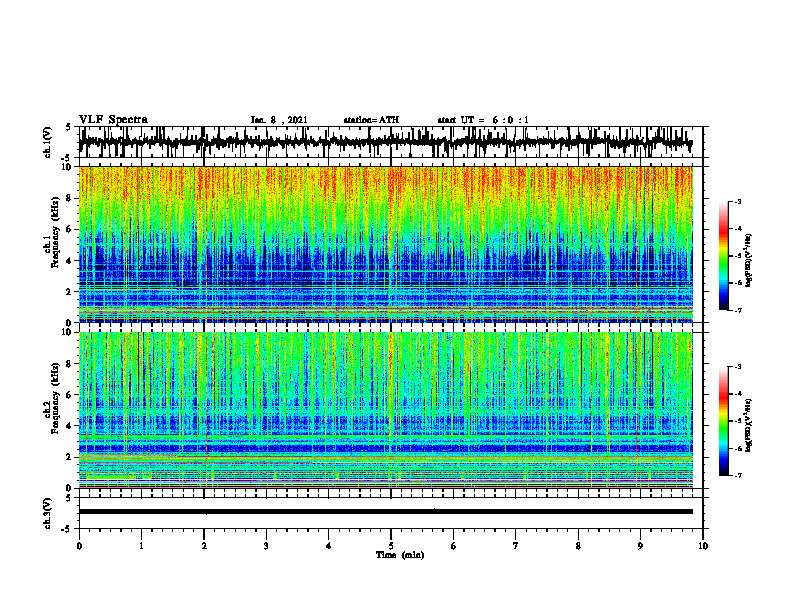Click time axis tick label "6"
792x612 pixels.
[453, 546]
